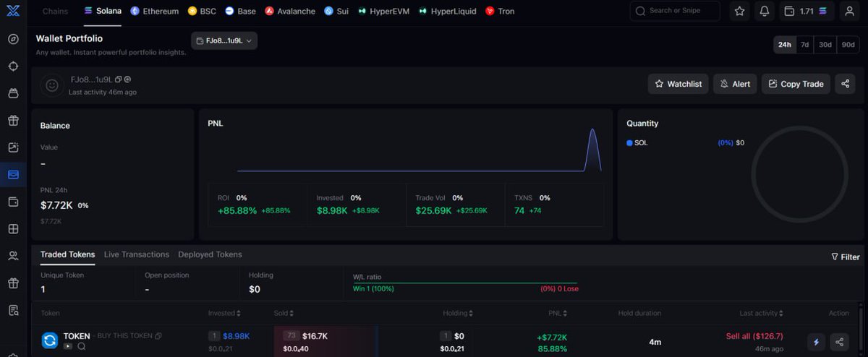The height and width of the screenshot is (357, 868).
Task: Select the 30d time range
Action: (x=825, y=44)
